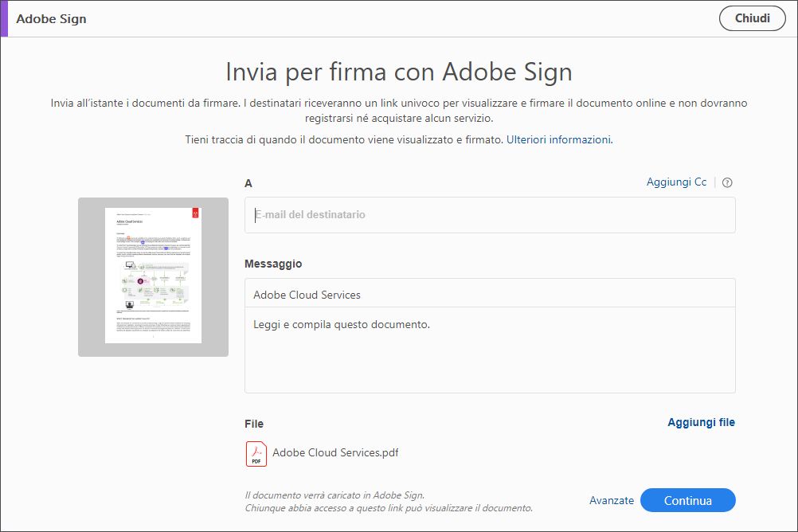Click the question mark help icon
The image size is (798, 532).
pyautogui.click(x=726, y=182)
